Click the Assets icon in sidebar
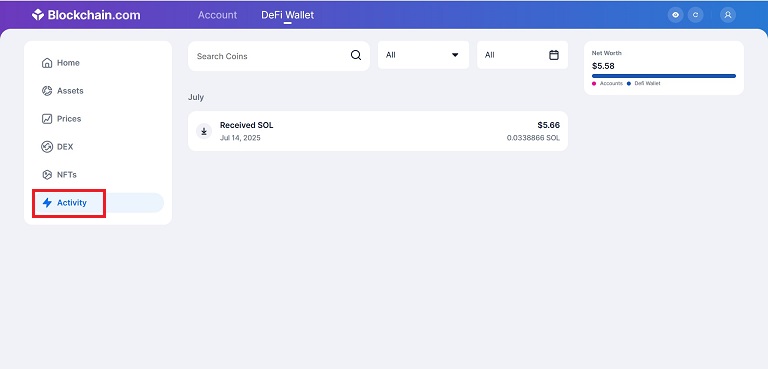The image size is (768, 369). (47, 91)
